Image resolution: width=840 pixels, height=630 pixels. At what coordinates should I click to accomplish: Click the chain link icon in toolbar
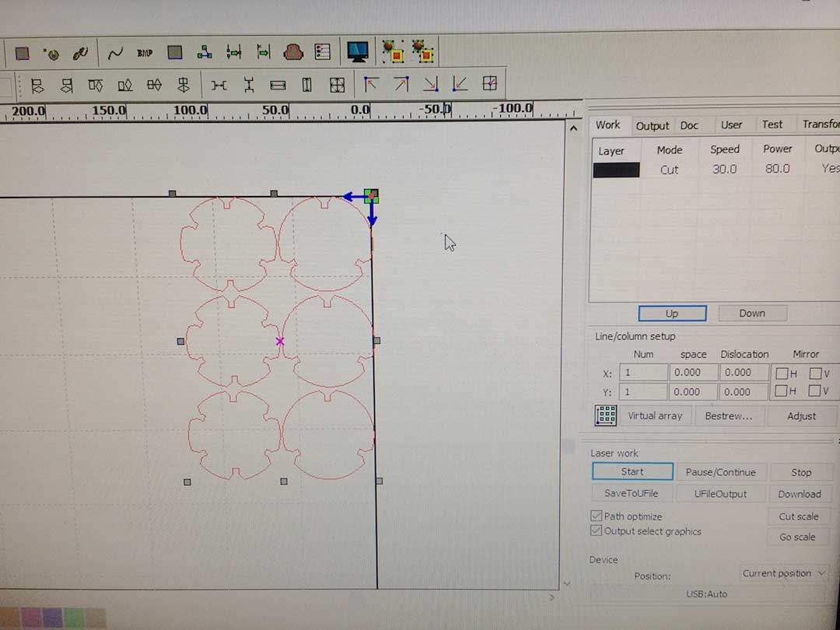click(80, 54)
